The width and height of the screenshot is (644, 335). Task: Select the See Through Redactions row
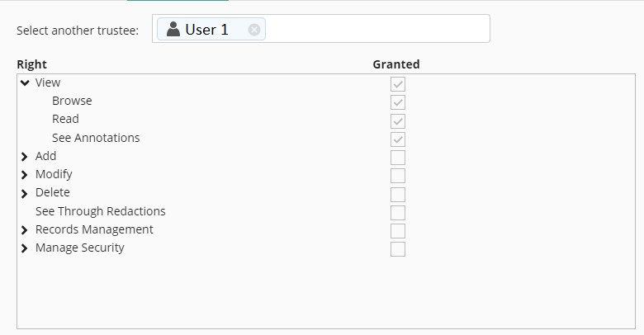(x=100, y=211)
